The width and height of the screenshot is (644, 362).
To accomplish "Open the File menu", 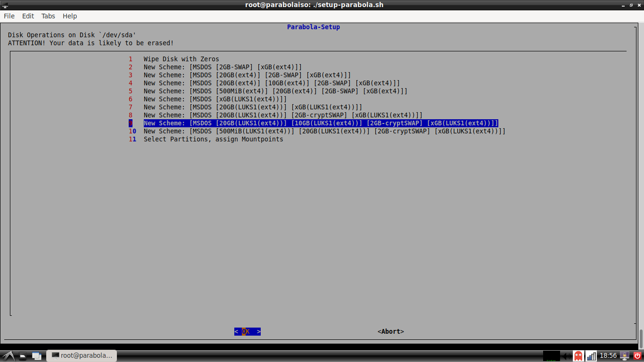I will coord(9,16).
